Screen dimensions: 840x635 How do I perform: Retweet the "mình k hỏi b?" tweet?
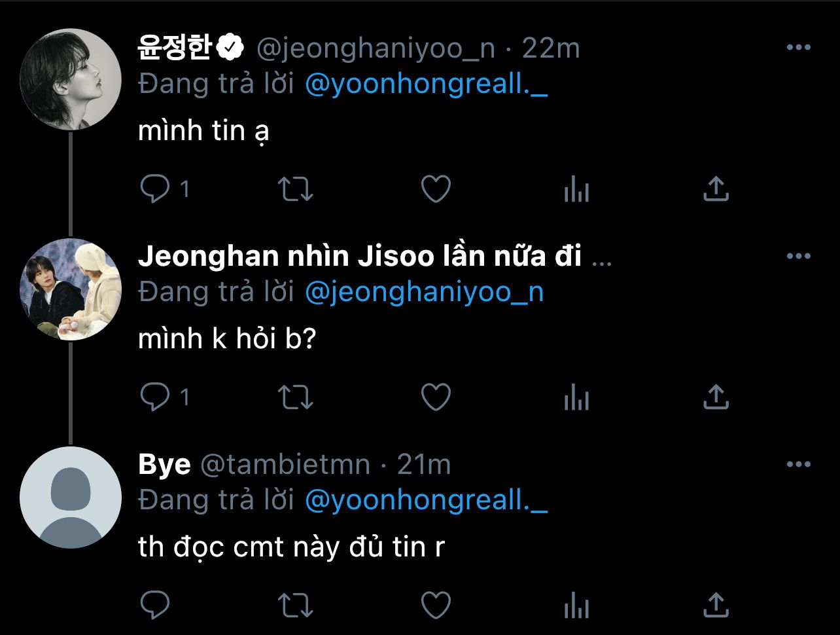[x=296, y=397]
